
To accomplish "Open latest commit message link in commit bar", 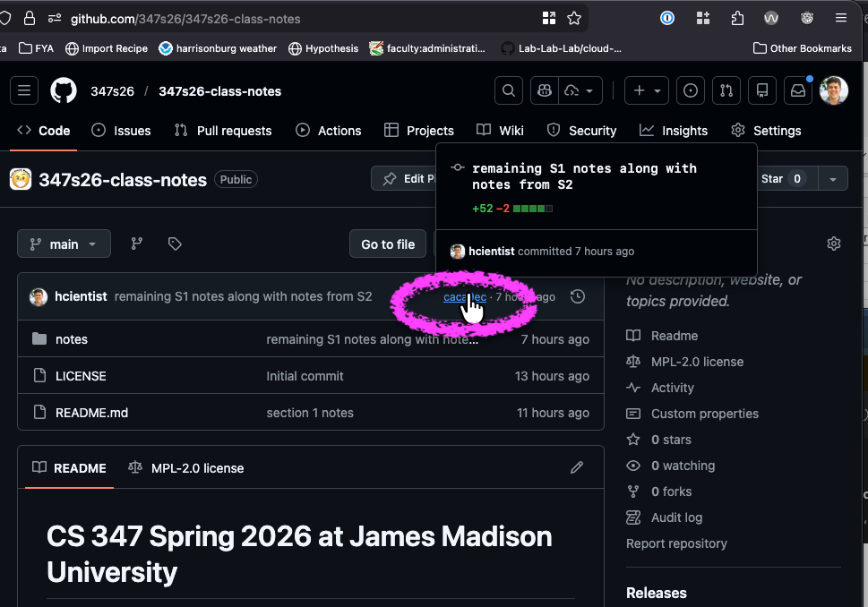I will (243, 296).
